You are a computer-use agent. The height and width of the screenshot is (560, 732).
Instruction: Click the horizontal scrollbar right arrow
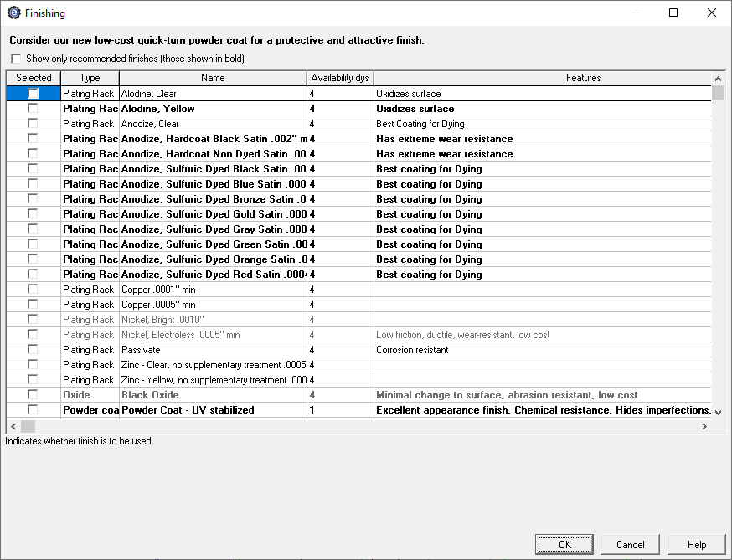pyautogui.click(x=704, y=427)
